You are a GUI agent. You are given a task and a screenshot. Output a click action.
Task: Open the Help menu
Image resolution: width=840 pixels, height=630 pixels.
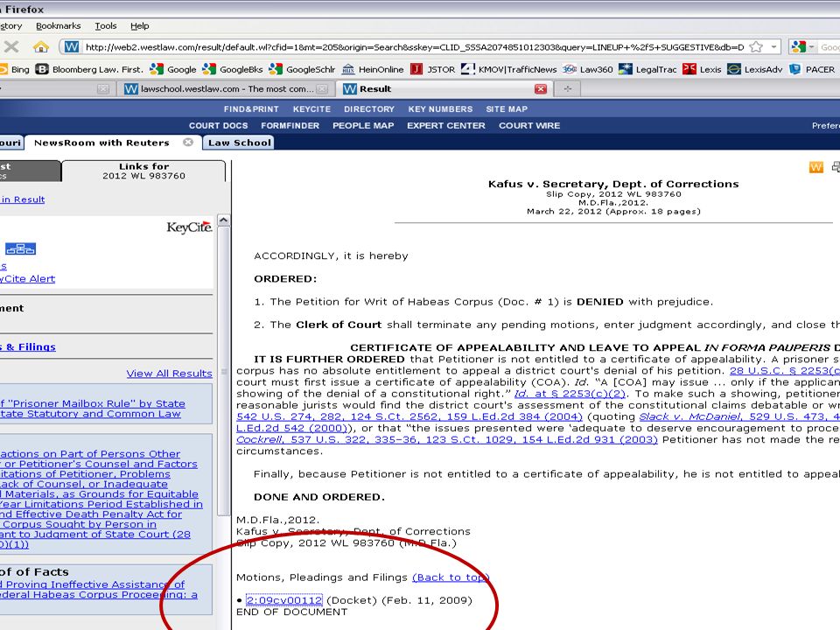[x=140, y=25]
